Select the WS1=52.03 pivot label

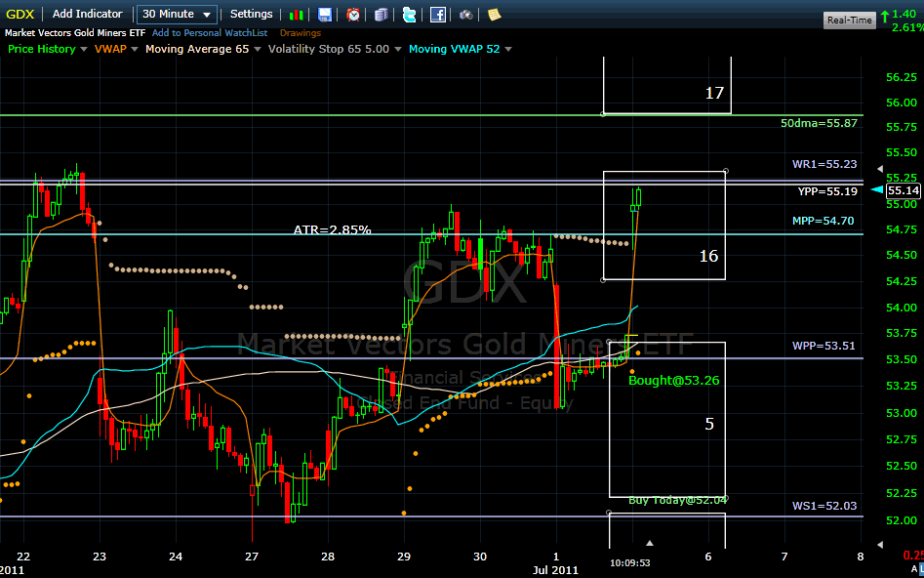tap(824, 506)
